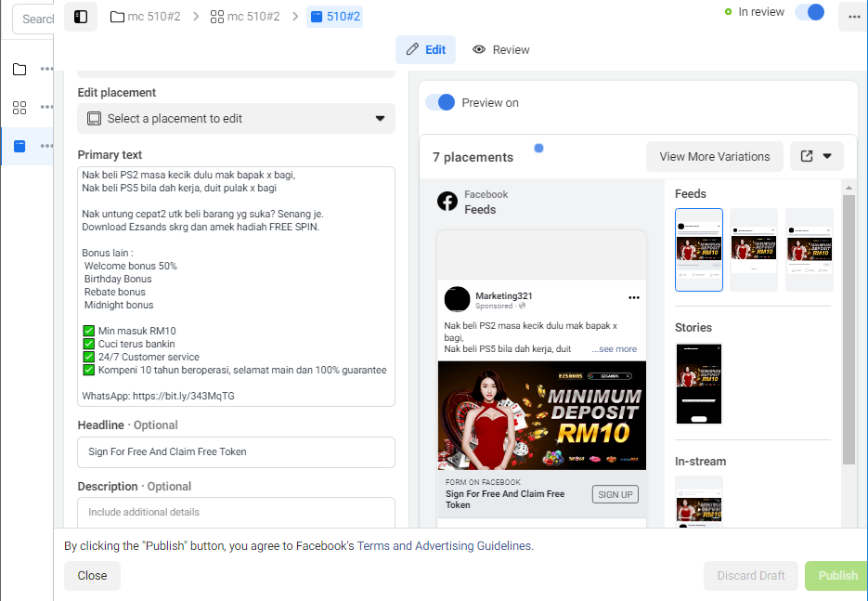This screenshot has height=601, width=868.
Task: Click the Headline input field
Action: click(237, 452)
